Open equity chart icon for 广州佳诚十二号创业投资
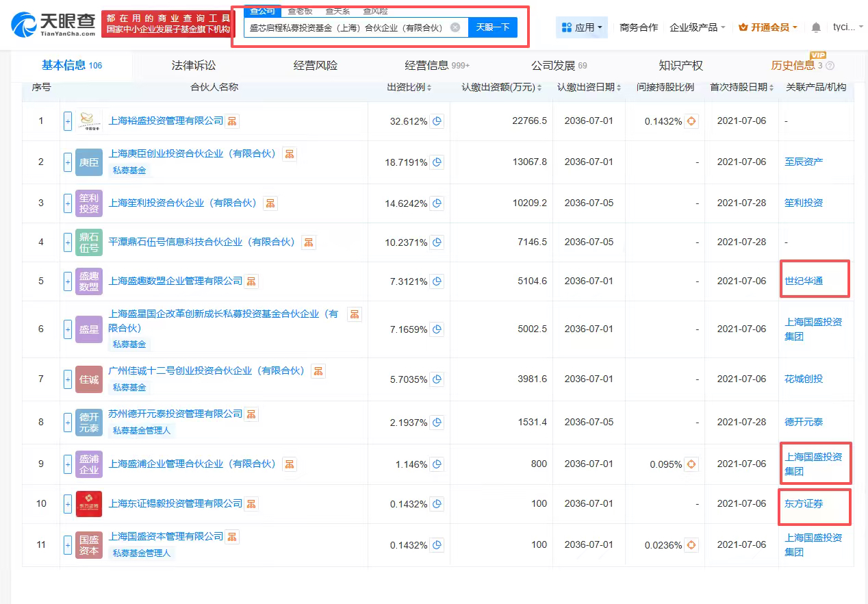Image resolution: width=868 pixels, height=604 pixels. coord(318,371)
